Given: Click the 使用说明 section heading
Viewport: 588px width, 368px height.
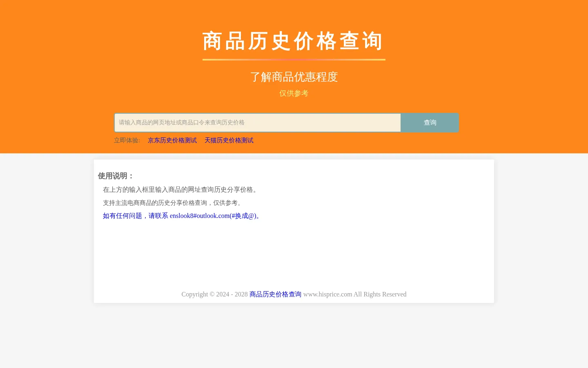Looking at the screenshot, I should (x=116, y=176).
